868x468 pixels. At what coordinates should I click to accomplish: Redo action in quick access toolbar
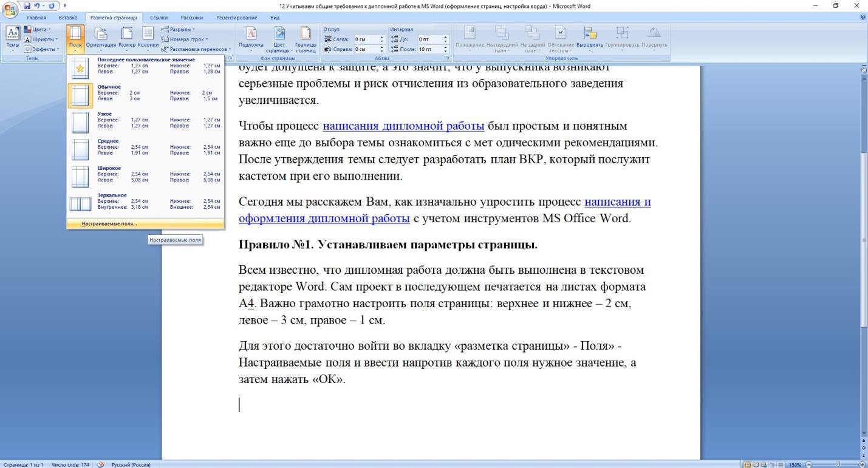[51, 5]
